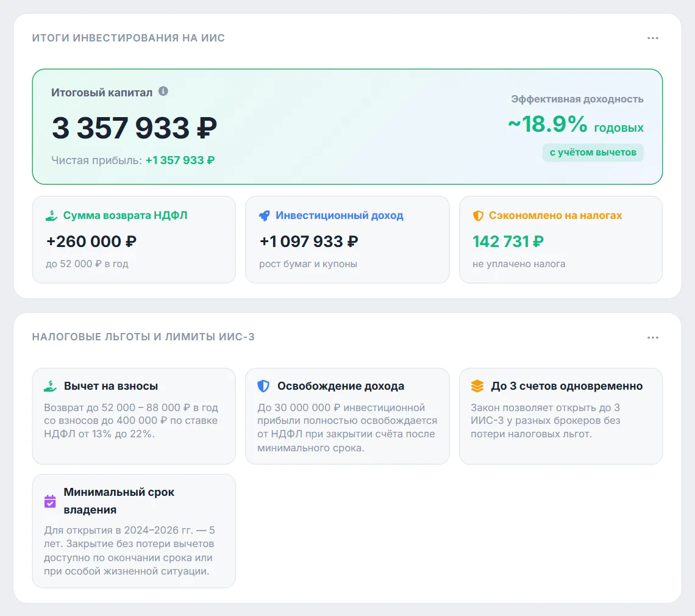Click the Освобождение дохода card title
This screenshot has height=616, width=695.
coord(340,386)
